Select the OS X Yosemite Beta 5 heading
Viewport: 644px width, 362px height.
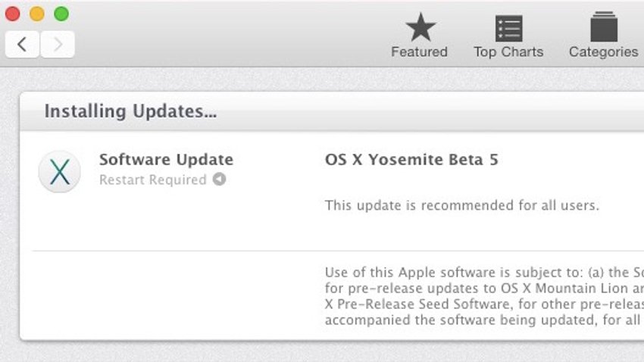(x=411, y=159)
